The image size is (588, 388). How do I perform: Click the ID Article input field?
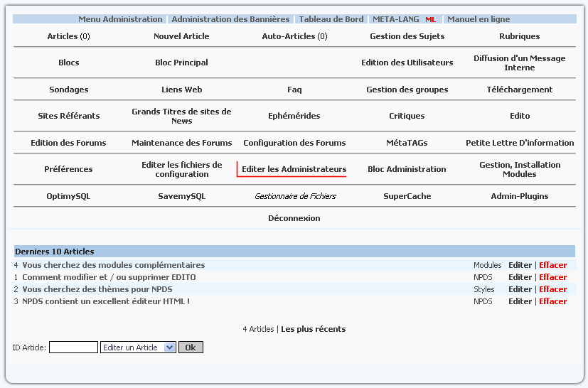[x=73, y=347]
